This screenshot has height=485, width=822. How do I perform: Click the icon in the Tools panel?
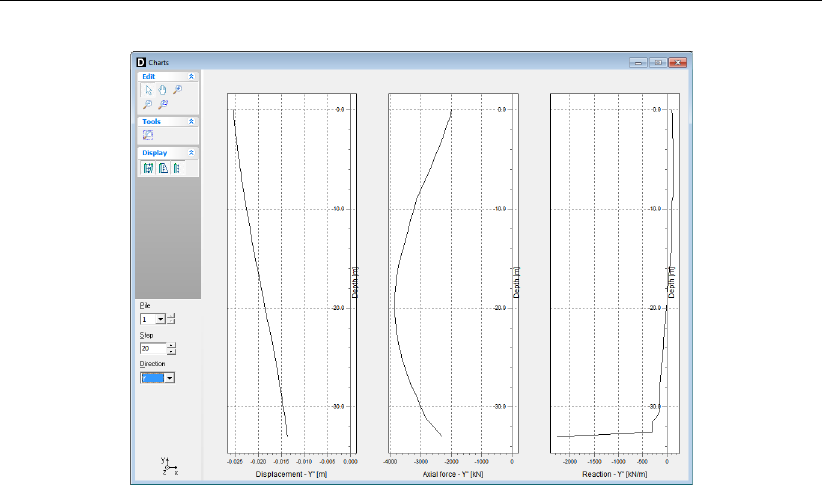[x=147, y=135]
